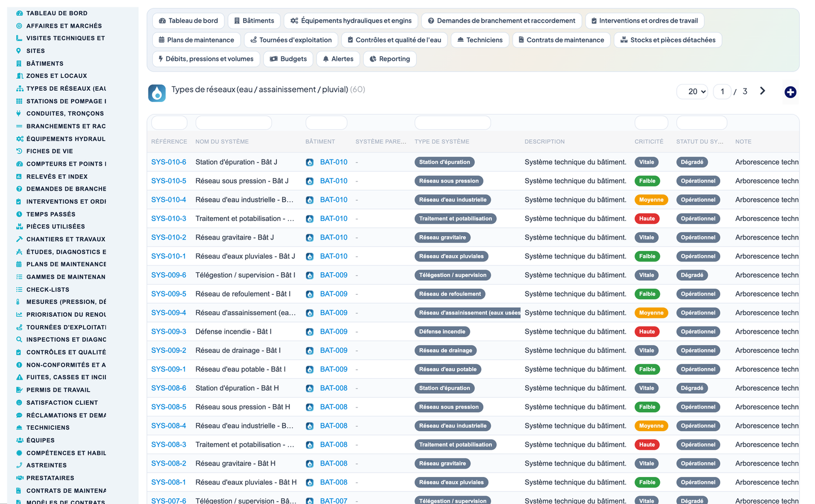Screen dimensions: 815x504
Task: Open the Budgets tab
Action: click(x=288, y=59)
